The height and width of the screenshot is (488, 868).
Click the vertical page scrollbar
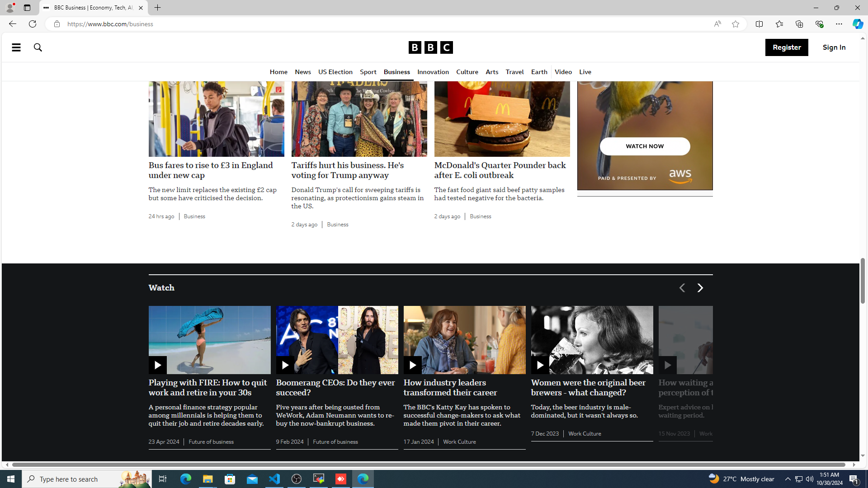tap(863, 281)
